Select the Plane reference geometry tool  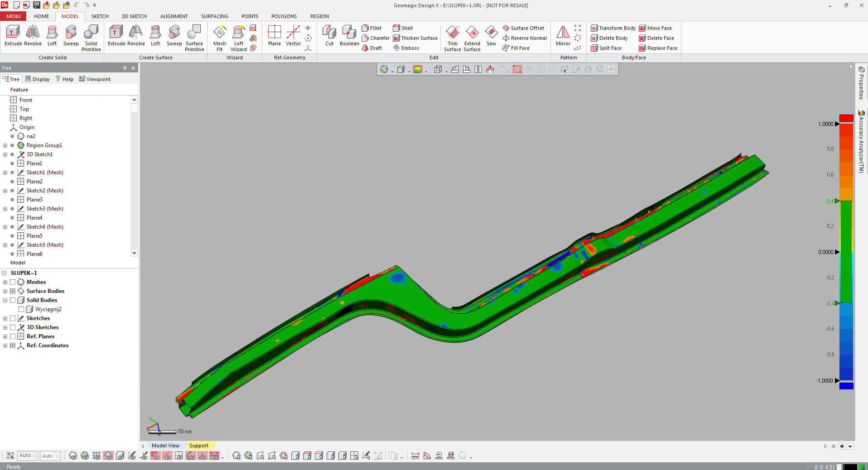point(274,36)
